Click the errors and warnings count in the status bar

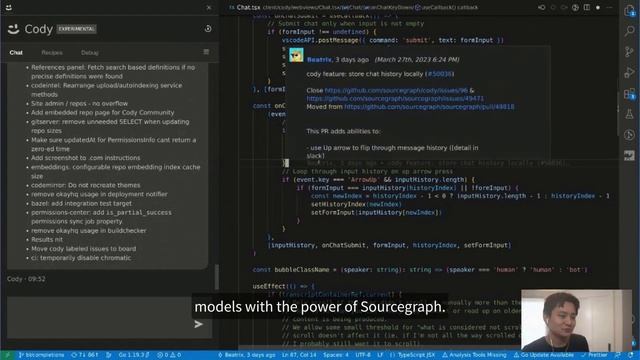click(169, 355)
